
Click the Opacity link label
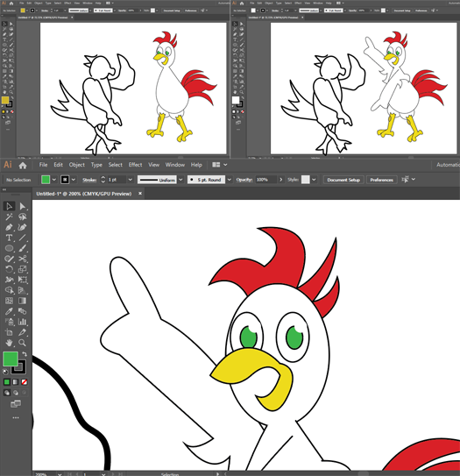[x=244, y=180]
